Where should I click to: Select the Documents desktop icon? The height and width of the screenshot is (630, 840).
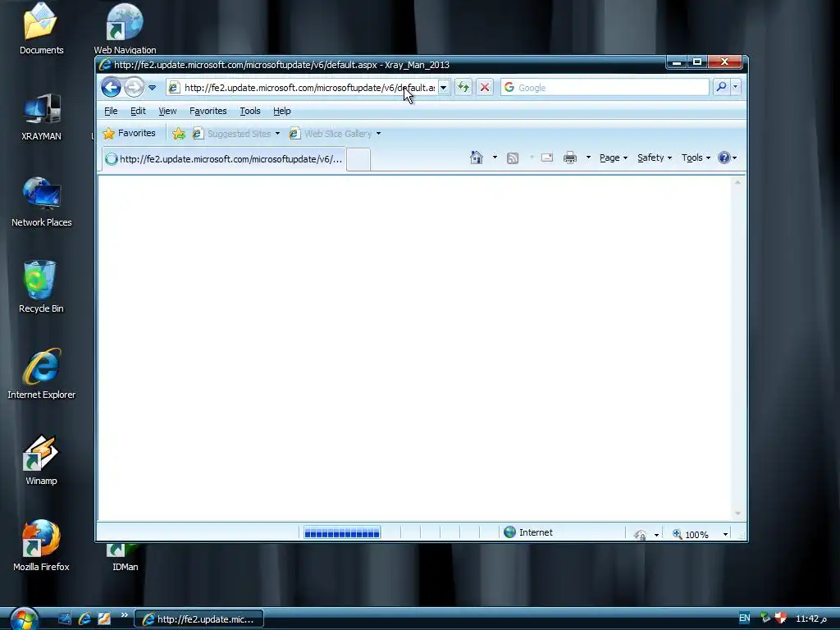tap(41, 29)
